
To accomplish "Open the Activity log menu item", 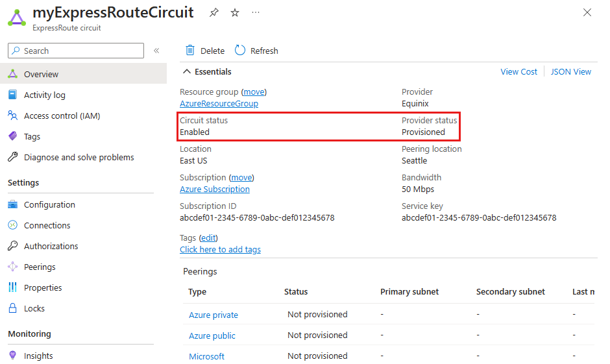I will point(44,95).
